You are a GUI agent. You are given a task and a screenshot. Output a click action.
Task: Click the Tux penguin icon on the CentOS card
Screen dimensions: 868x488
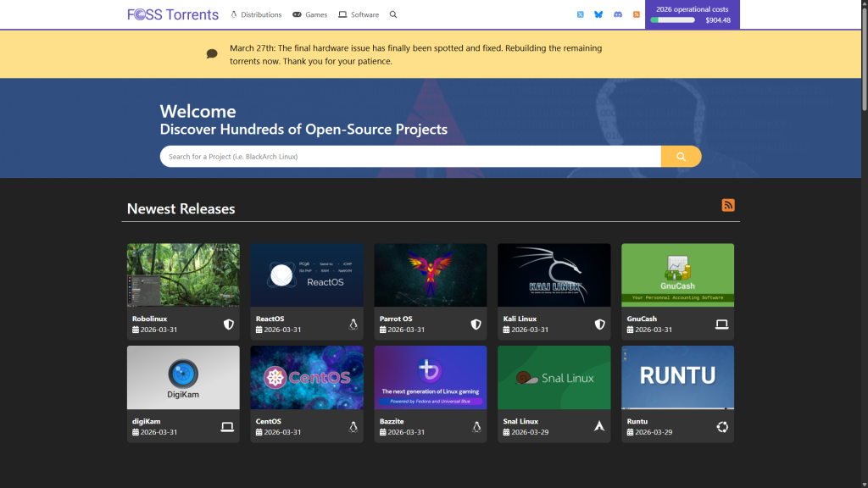pos(352,427)
